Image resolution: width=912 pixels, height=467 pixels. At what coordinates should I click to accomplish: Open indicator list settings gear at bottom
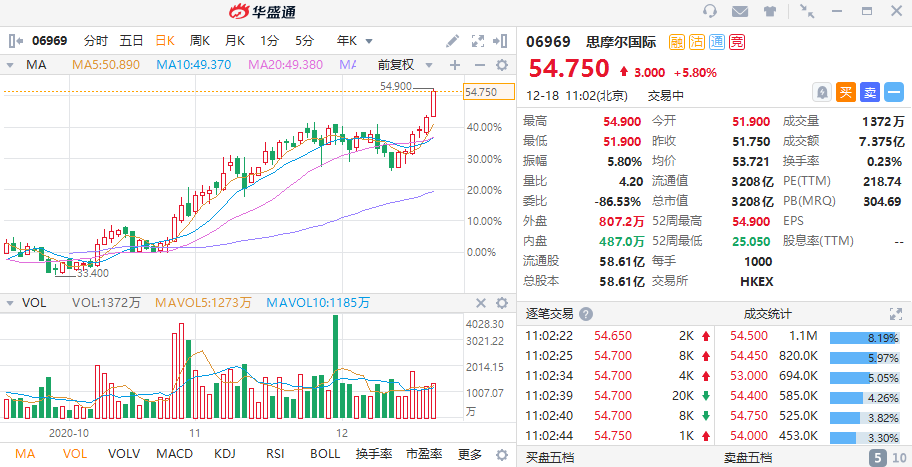tap(501, 454)
